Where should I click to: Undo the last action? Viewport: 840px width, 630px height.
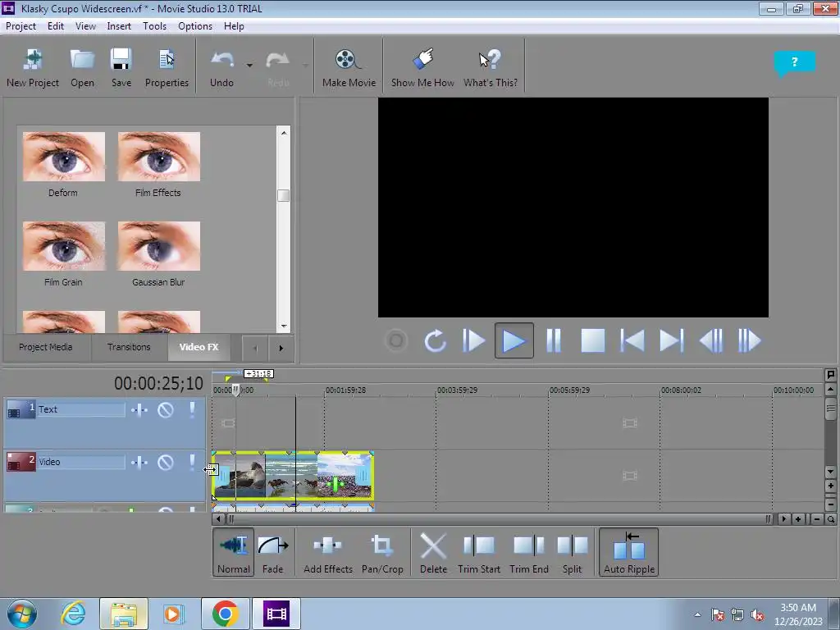pos(221,67)
